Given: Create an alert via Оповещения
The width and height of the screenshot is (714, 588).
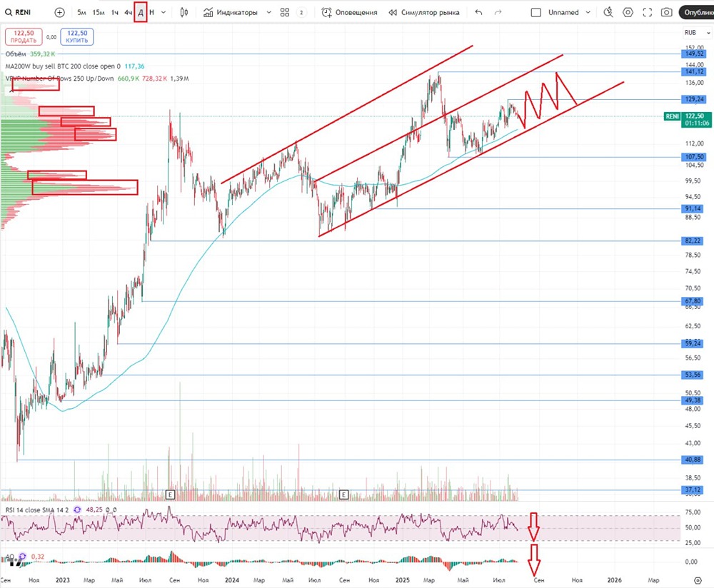Looking at the screenshot, I should [x=349, y=12].
